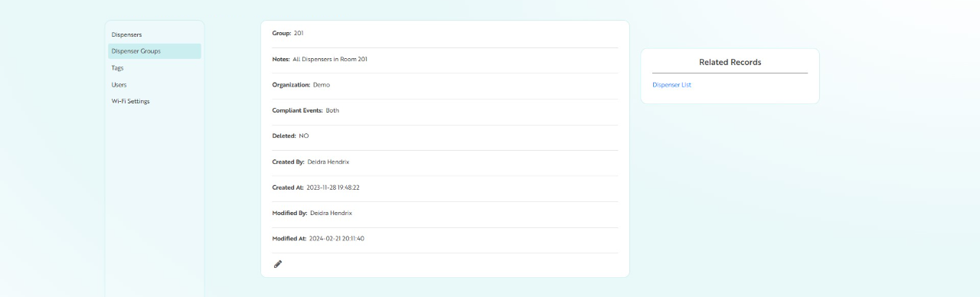The width and height of the screenshot is (980, 297).
Task: Select Dispenser Groups sidebar item
Action: coord(155,51)
